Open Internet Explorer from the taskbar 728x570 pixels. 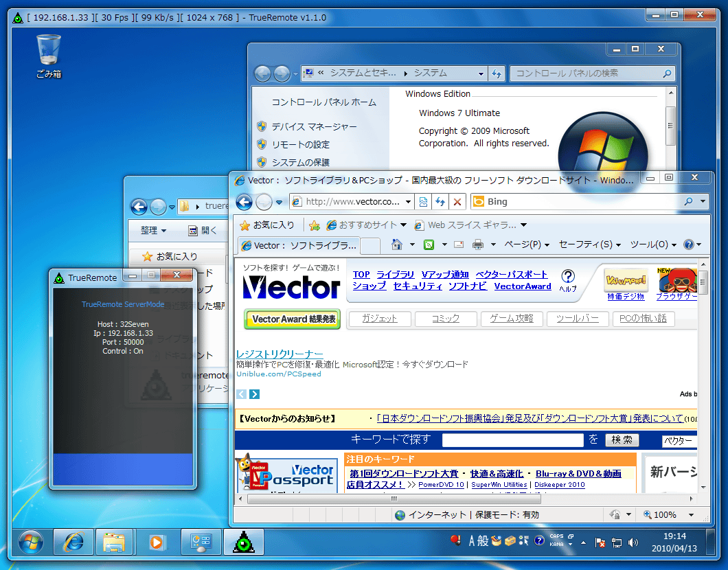(x=73, y=542)
